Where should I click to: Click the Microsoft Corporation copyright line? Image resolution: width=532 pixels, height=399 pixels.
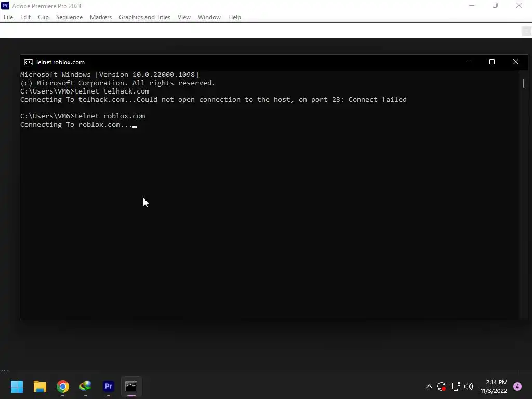pyautogui.click(x=117, y=83)
